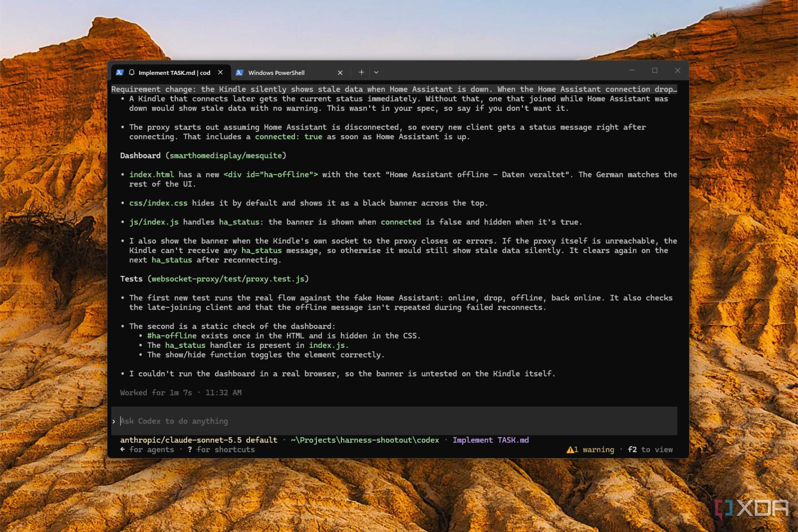The width and height of the screenshot is (798, 532).
Task: Click the warning triangle icon in status line
Action: [570, 450]
